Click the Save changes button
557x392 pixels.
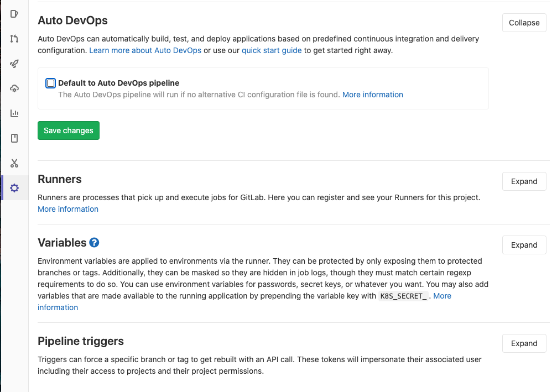(x=69, y=130)
